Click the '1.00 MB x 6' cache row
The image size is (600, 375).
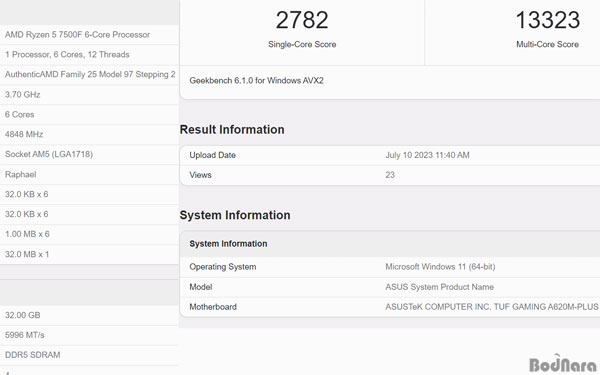coord(89,234)
